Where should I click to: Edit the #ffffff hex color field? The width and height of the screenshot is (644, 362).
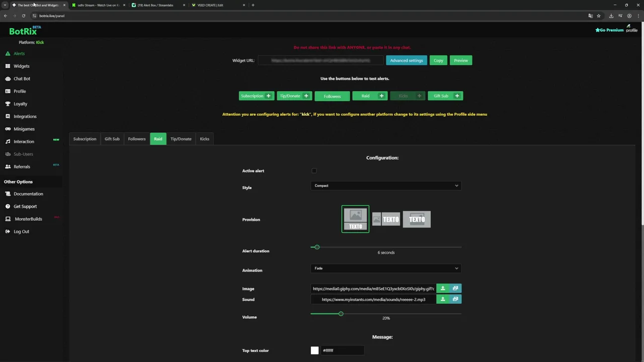point(342,350)
